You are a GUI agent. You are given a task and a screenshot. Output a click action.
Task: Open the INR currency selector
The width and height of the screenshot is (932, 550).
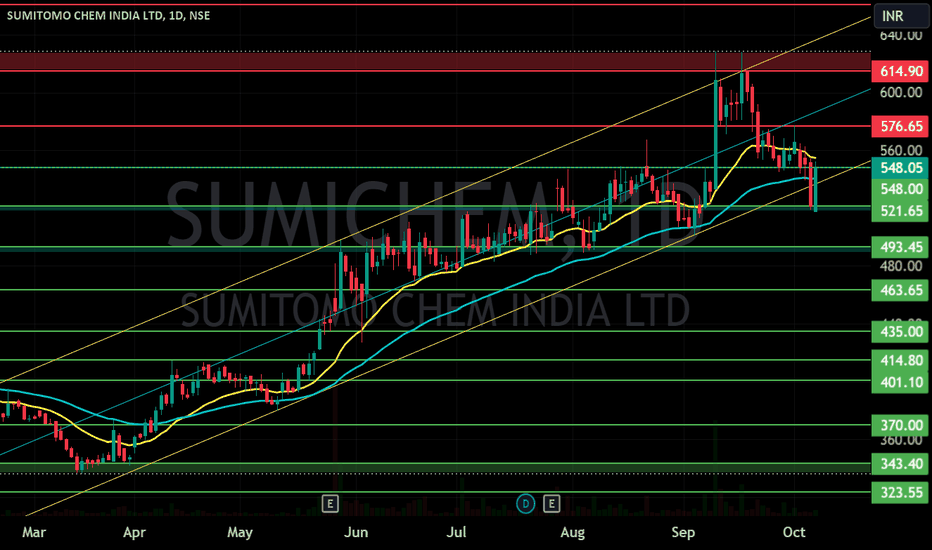point(900,16)
